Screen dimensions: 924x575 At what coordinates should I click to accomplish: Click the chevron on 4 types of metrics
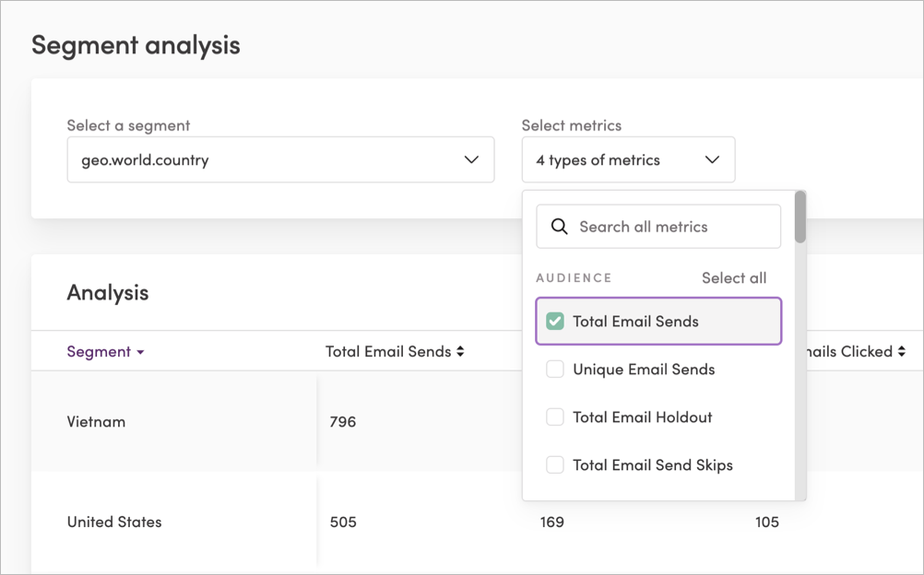711,159
